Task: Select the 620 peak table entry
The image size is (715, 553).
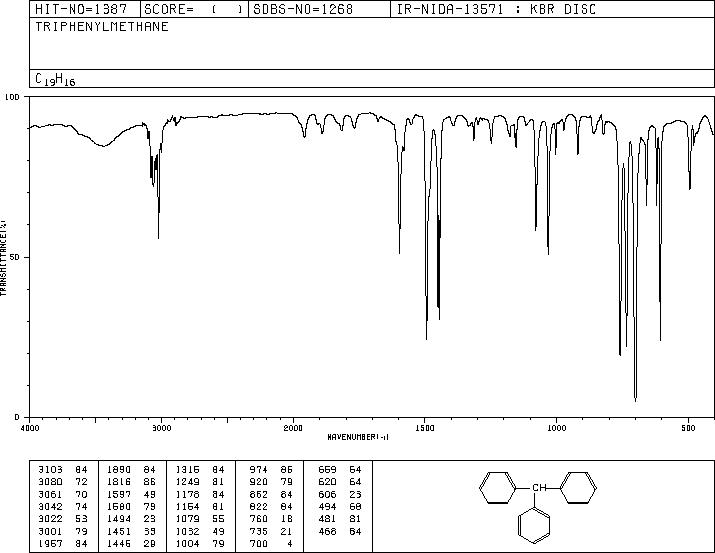Action: 340,481
